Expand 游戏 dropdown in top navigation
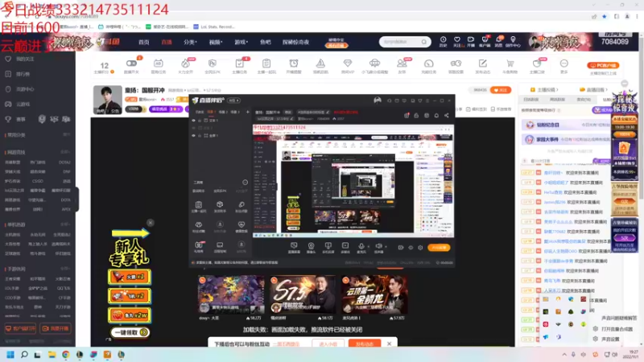The image size is (644, 362). point(241,42)
